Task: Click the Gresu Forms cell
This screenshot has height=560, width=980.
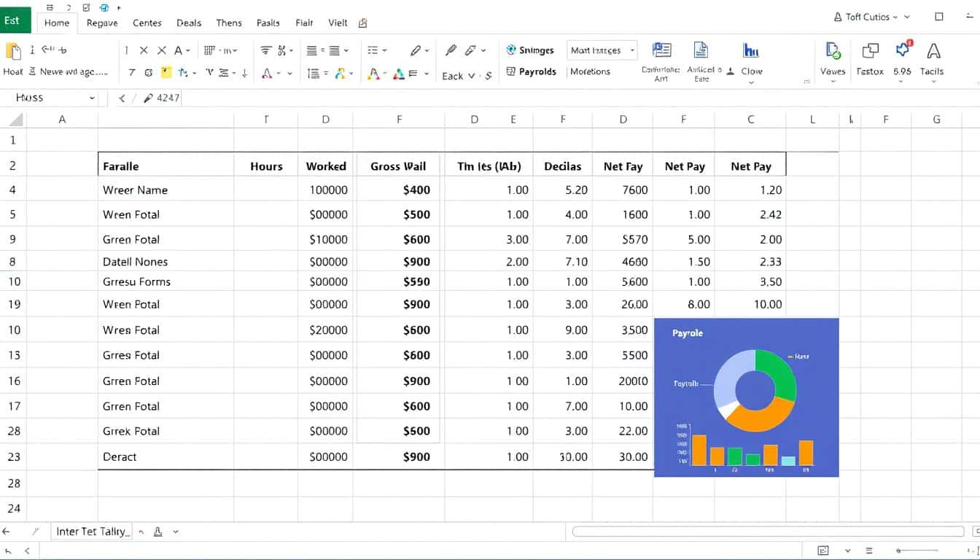Action: point(166,281)
